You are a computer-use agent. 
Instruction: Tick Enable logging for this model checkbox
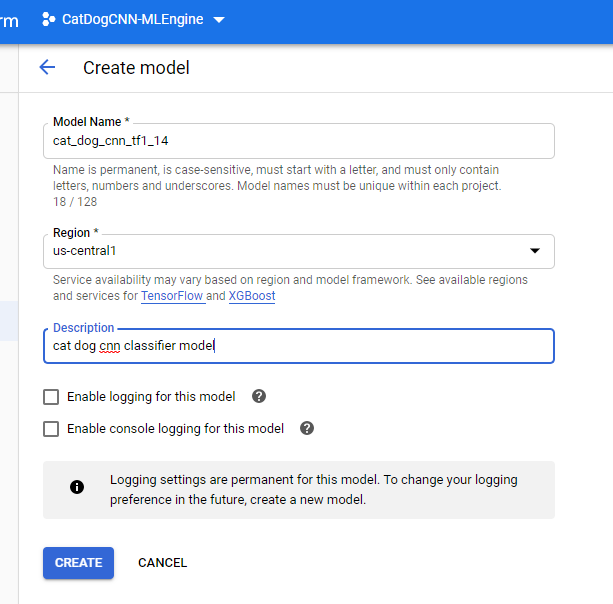click(x=51, y=397)
